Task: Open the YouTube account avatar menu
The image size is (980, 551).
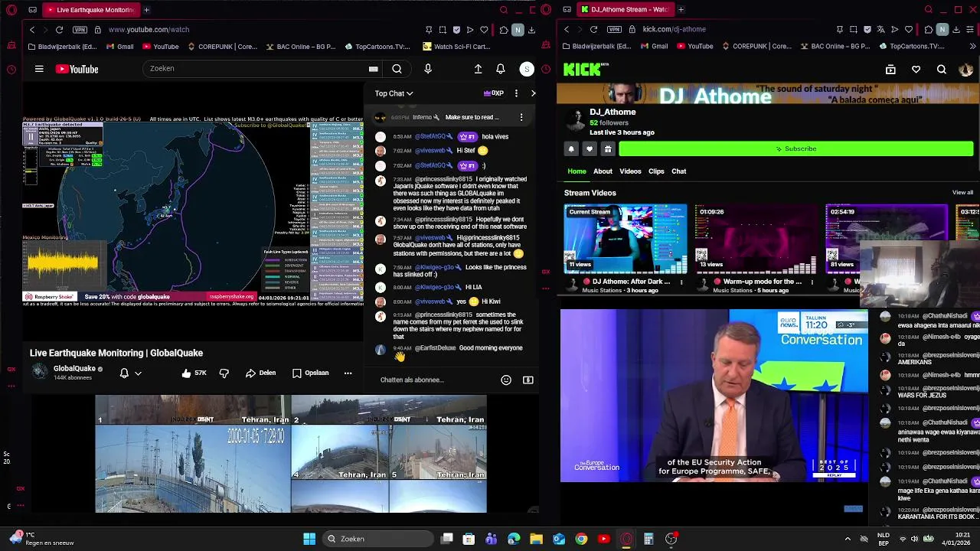Action: tap(527, 69)
